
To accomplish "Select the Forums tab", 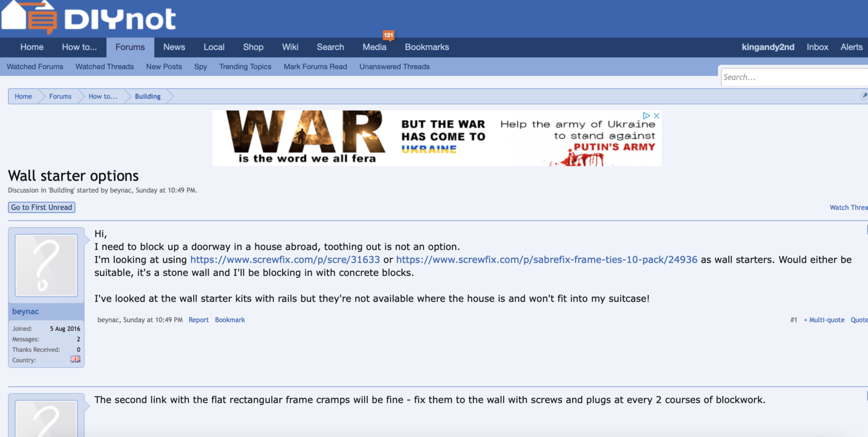I will [x=130, y=47].
